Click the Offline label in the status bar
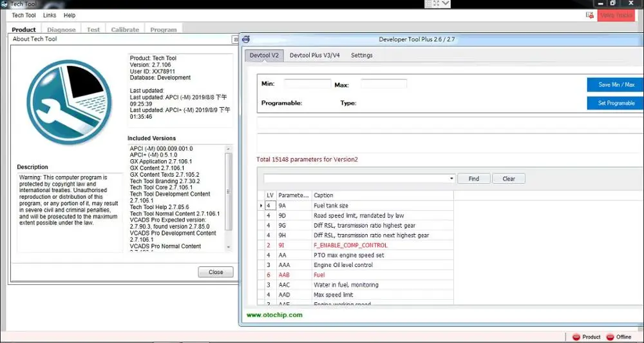This screenshot has width=644, height=343. click(x=623, y=337)
